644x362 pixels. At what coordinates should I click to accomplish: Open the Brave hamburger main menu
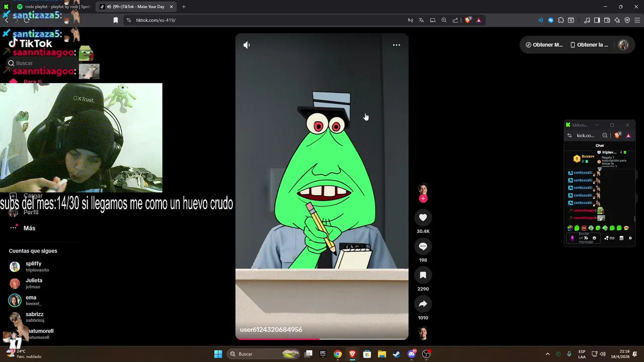click(637, 20)
